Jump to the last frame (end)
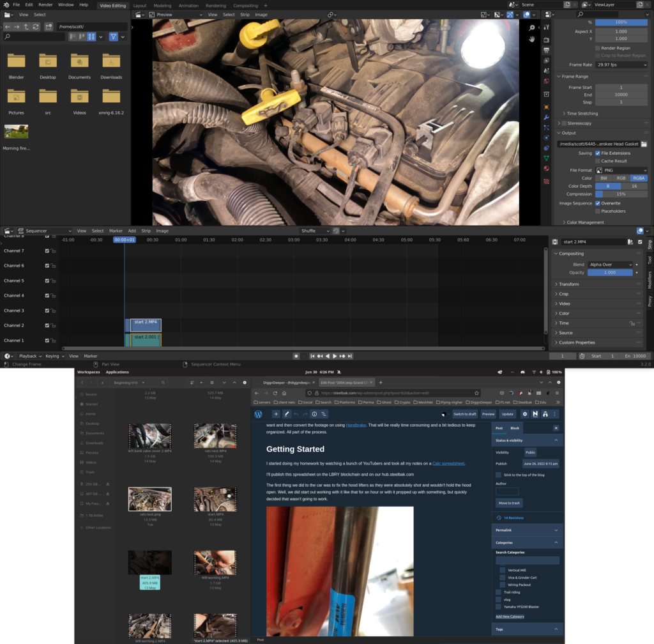The width and height of the screenshot is (654, 644). 350,356
